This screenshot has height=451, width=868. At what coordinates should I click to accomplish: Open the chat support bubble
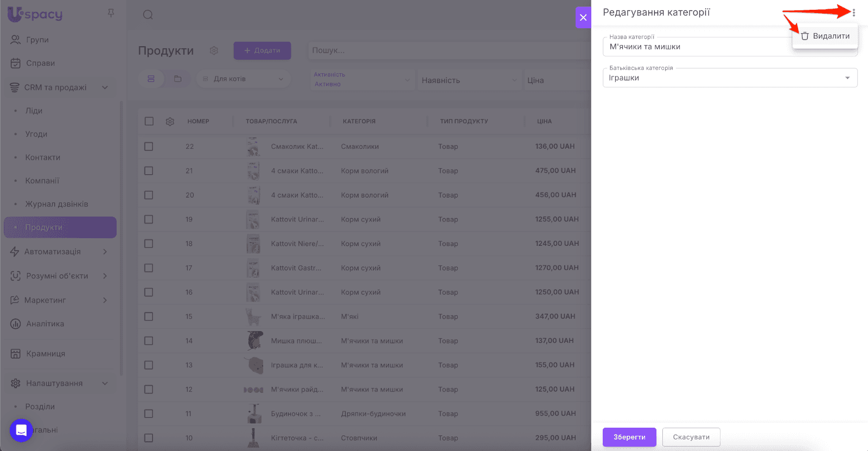pyautogui.click(x=21, y=430)
